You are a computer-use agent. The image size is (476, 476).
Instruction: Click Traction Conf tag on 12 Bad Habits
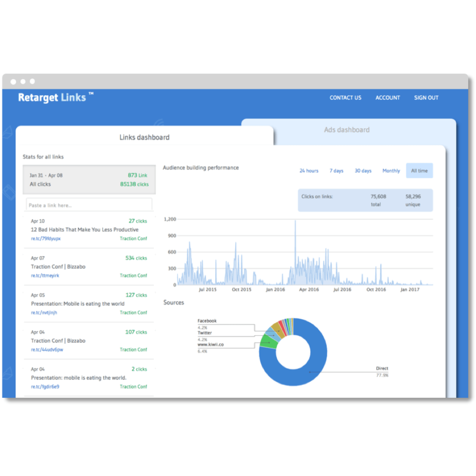coord(133,239)
